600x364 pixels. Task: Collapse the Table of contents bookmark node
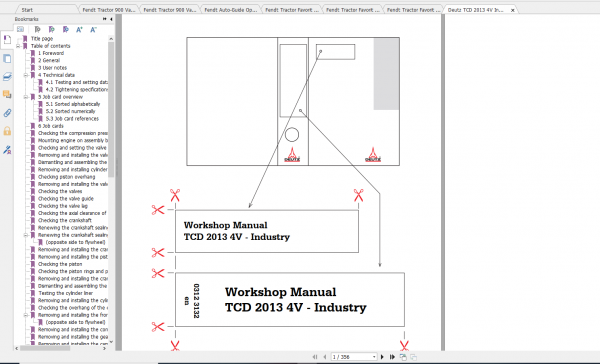tap(18, 46)
